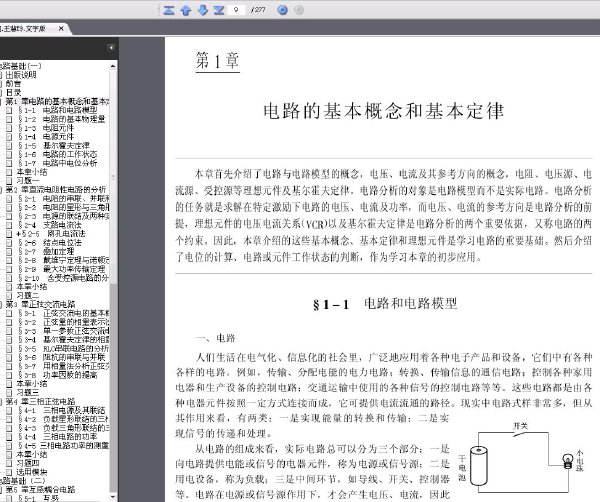Open bookmark §1-4 电源元件

coord(46,137)
